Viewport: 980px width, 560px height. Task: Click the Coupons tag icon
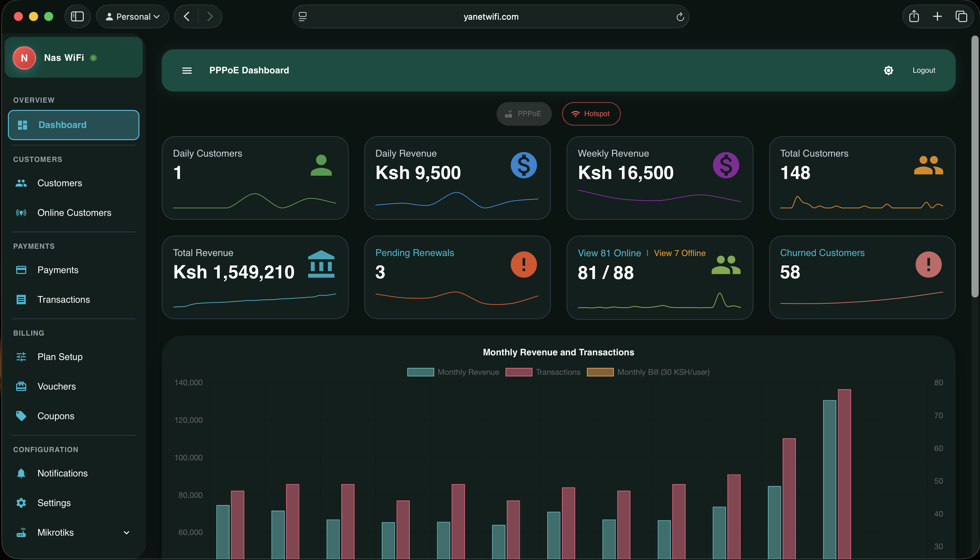pos(21,416)
